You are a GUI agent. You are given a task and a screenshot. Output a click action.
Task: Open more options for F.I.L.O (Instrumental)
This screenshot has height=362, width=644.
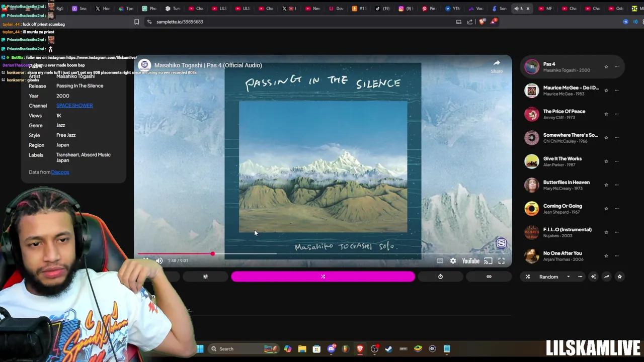click(616, 232)
